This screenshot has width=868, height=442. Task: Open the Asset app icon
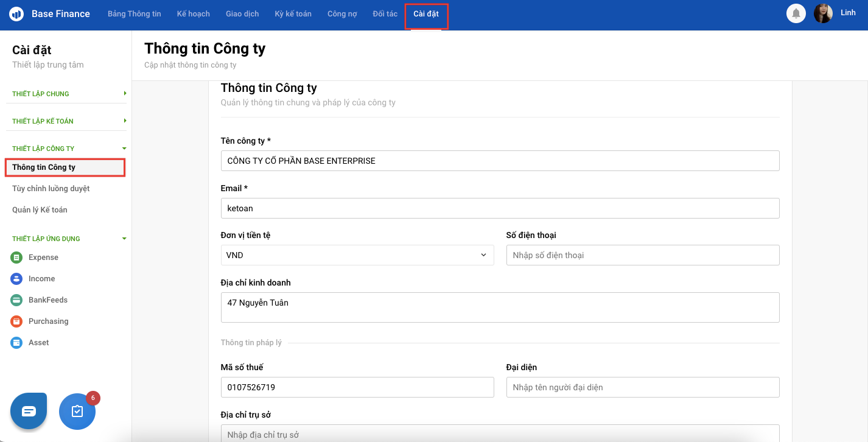(16, 343)
